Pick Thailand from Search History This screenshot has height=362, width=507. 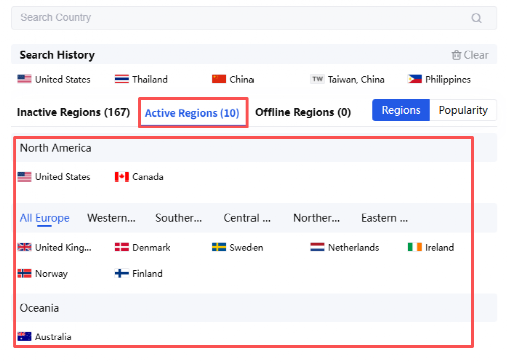tap(141, 79)
